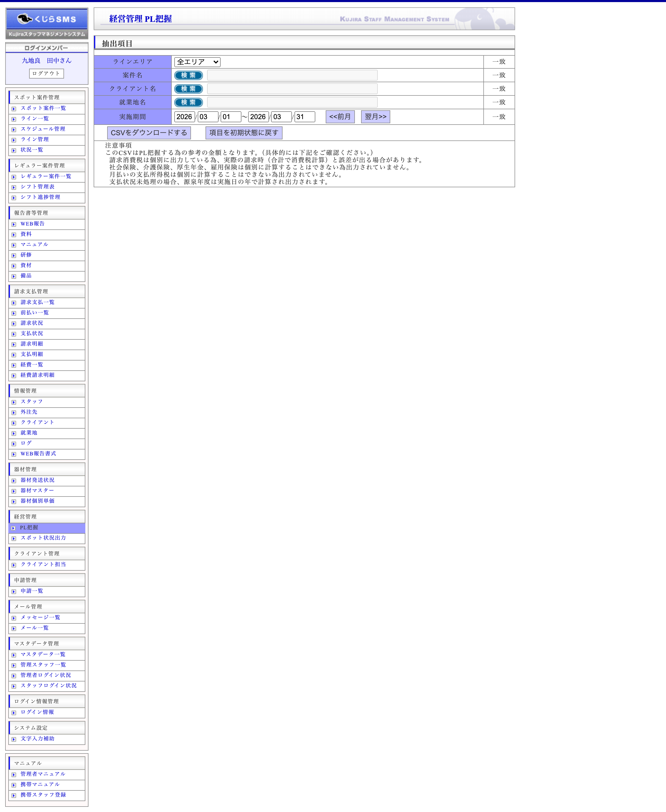Click the end day field showing 31
Screen dimensions: 666x812
point(305,117)
